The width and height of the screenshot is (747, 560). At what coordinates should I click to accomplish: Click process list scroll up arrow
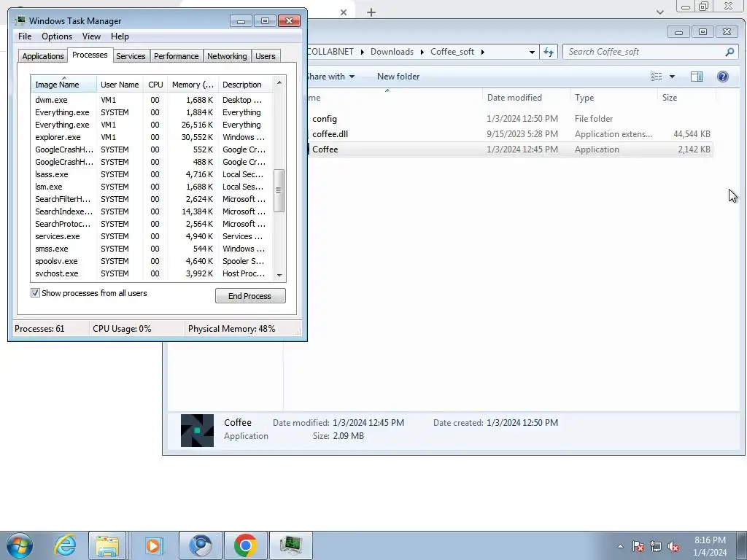279,82
